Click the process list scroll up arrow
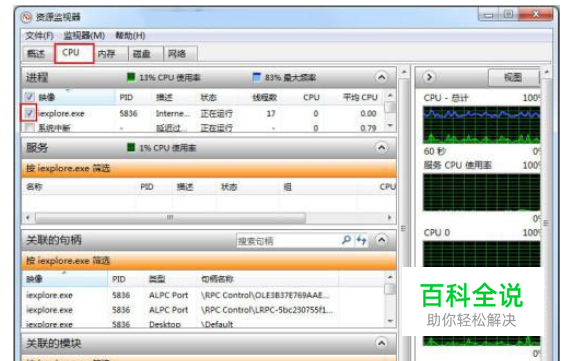 click(x=390, y=95)
